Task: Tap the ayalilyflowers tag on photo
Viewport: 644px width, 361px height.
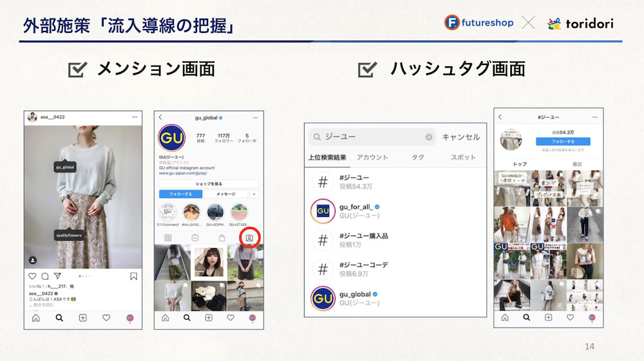Action: click(69, 235)
